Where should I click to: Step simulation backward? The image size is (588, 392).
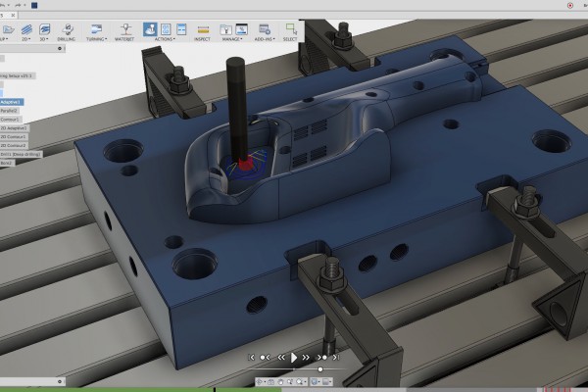click(x=281, y=358)
